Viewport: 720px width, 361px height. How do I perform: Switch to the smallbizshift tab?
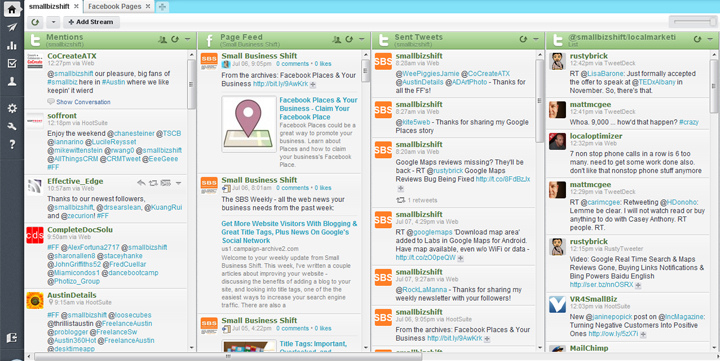pyautogui.click(x=49, y=6)
